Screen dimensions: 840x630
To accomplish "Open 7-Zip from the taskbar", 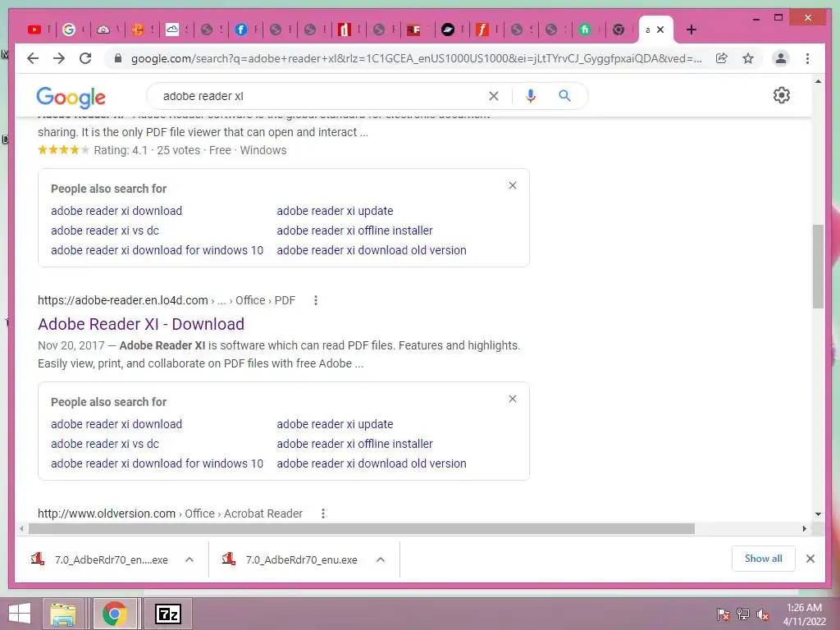I will point(167,614).
